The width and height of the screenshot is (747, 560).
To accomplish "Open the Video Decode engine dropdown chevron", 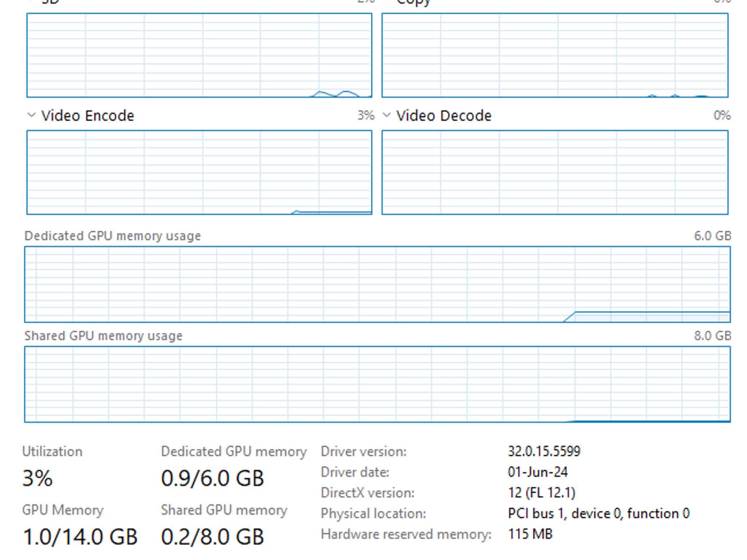I will 387,115.
